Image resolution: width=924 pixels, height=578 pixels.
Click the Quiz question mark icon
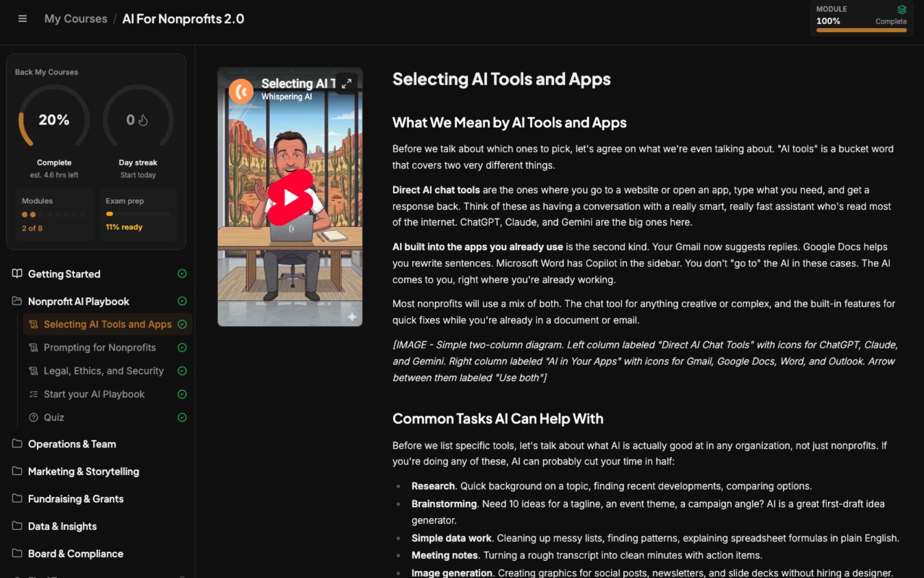(33, 418)
